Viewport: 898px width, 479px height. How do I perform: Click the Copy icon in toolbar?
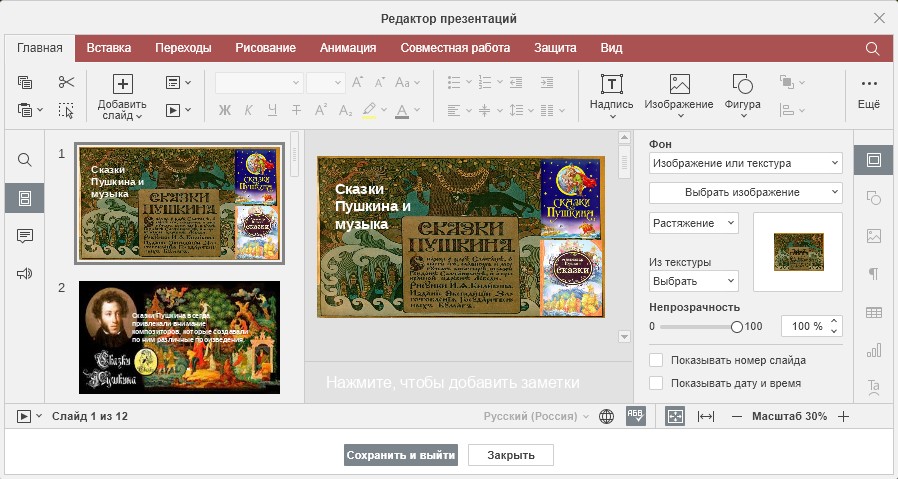(25, 83)
